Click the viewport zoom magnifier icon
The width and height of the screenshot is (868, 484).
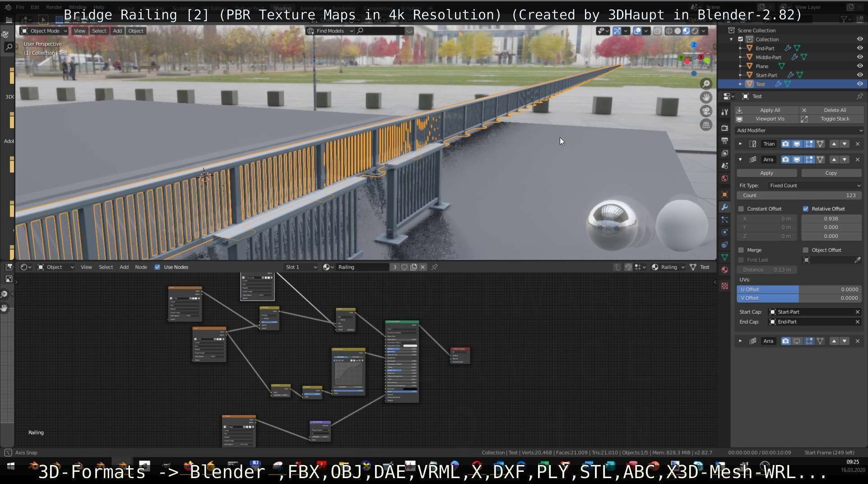[x=706, y=84]
